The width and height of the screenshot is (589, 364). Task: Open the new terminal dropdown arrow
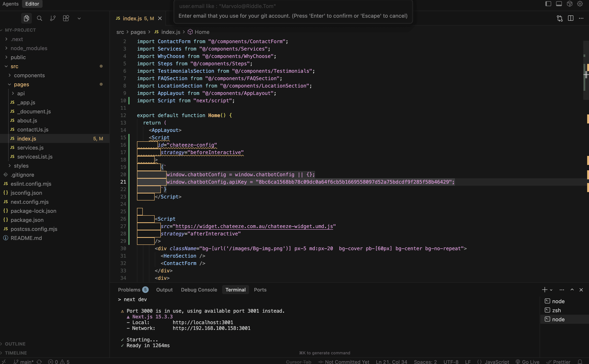[551, 290]
